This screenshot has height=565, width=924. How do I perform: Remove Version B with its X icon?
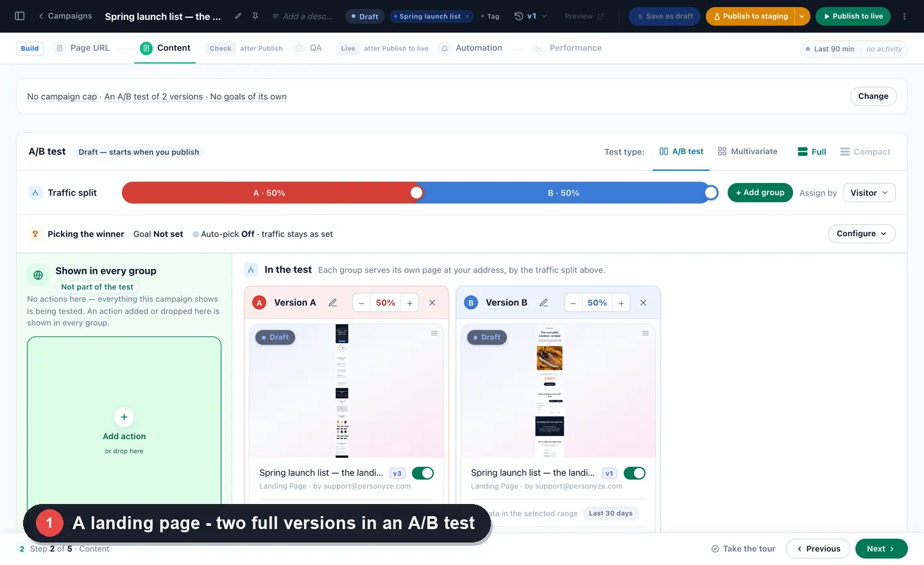(644, 302)
